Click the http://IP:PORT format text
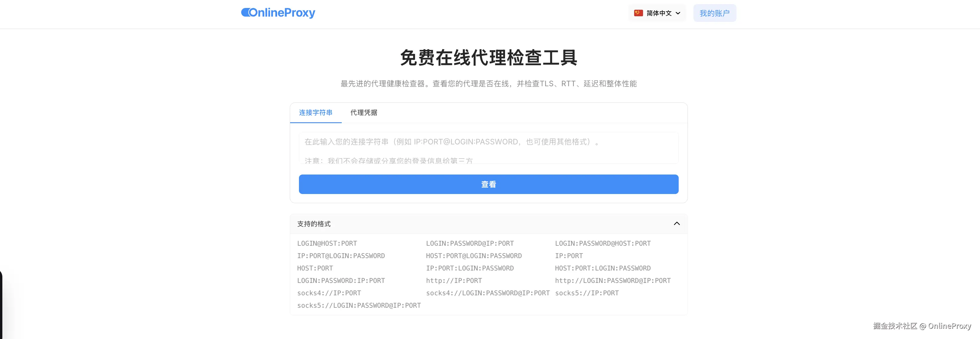The width and height of the screenshot is (980, 339). pos(454,281)
